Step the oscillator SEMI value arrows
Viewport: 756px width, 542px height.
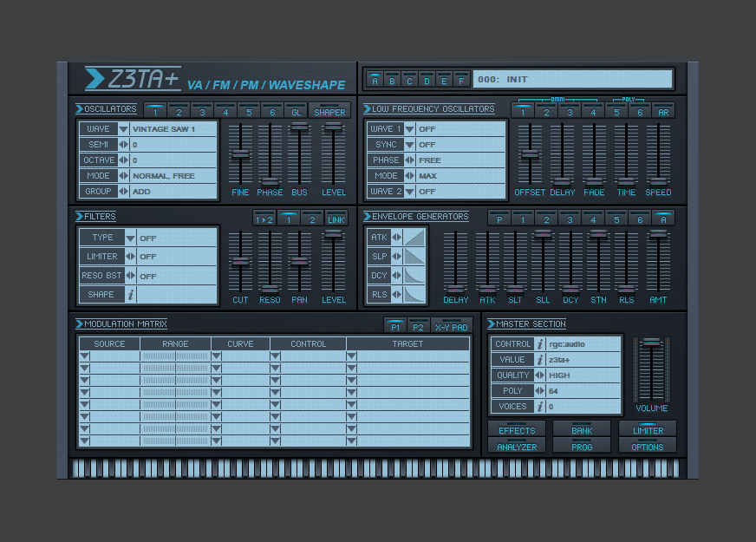pos(123,144)
